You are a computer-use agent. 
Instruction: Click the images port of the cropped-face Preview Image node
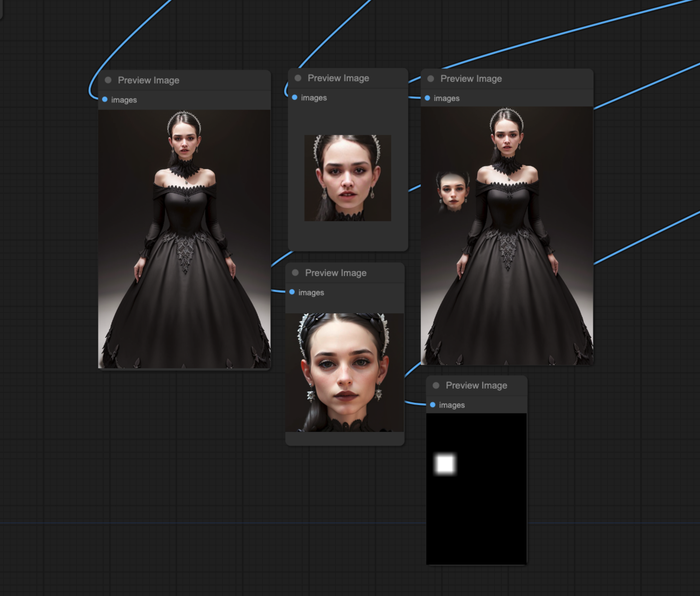(295, 97)
